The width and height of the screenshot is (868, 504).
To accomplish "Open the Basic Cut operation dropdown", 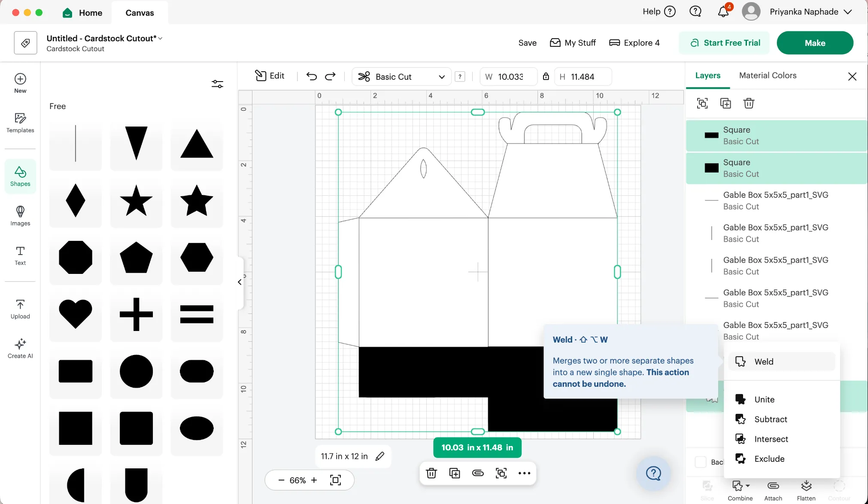I will point(401,77).
